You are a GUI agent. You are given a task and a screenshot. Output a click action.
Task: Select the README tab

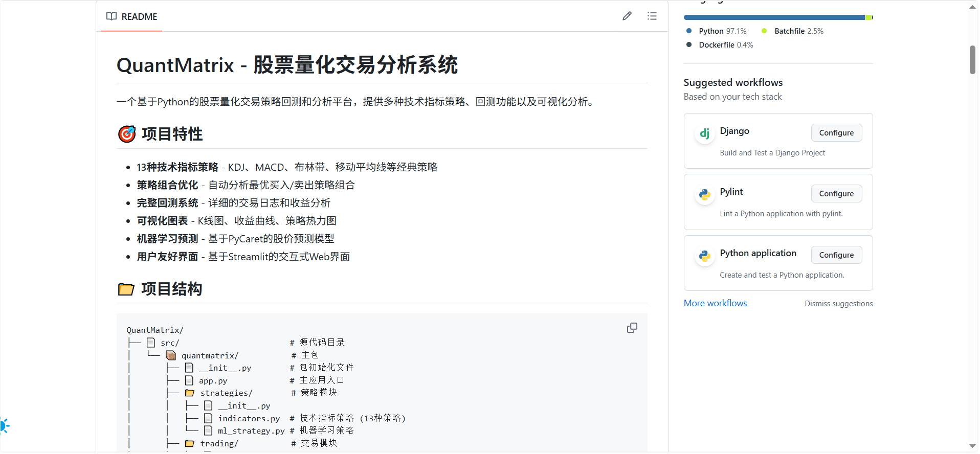132,17
